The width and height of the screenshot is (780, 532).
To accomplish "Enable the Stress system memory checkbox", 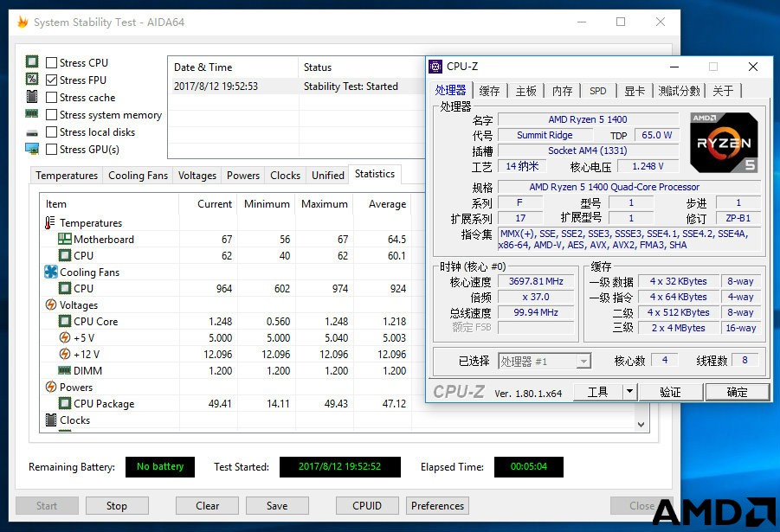I will pos(51,115).
